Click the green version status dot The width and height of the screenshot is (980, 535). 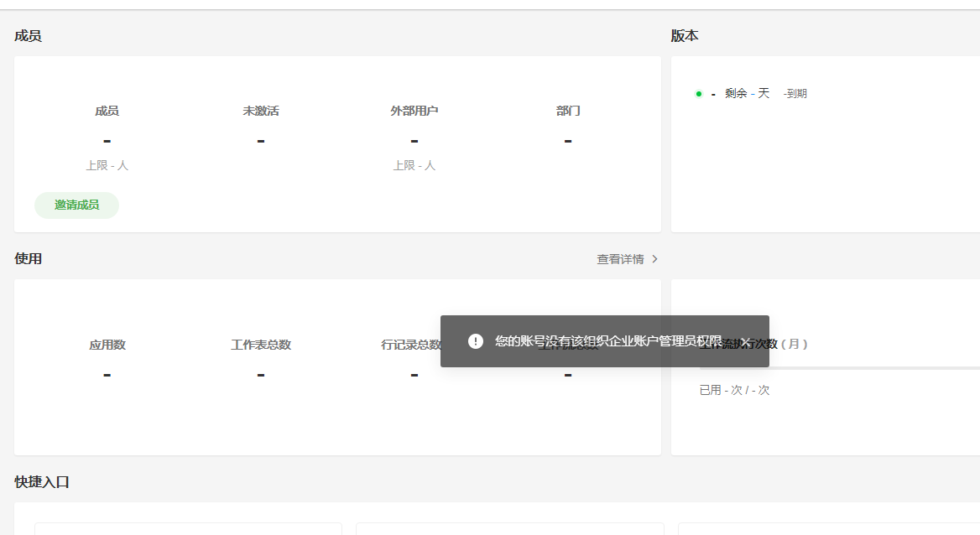coord(698,94)
